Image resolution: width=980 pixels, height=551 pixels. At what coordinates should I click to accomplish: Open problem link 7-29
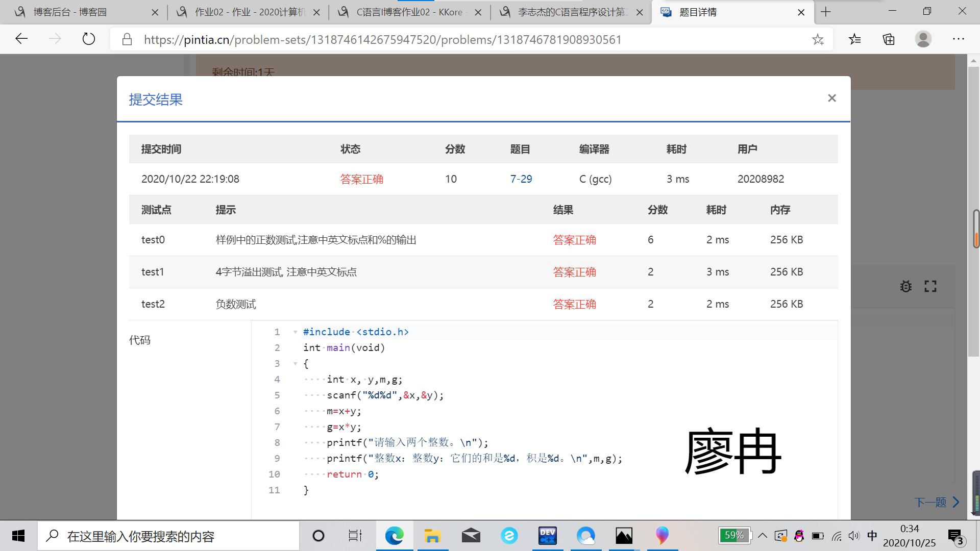(521, 179)
